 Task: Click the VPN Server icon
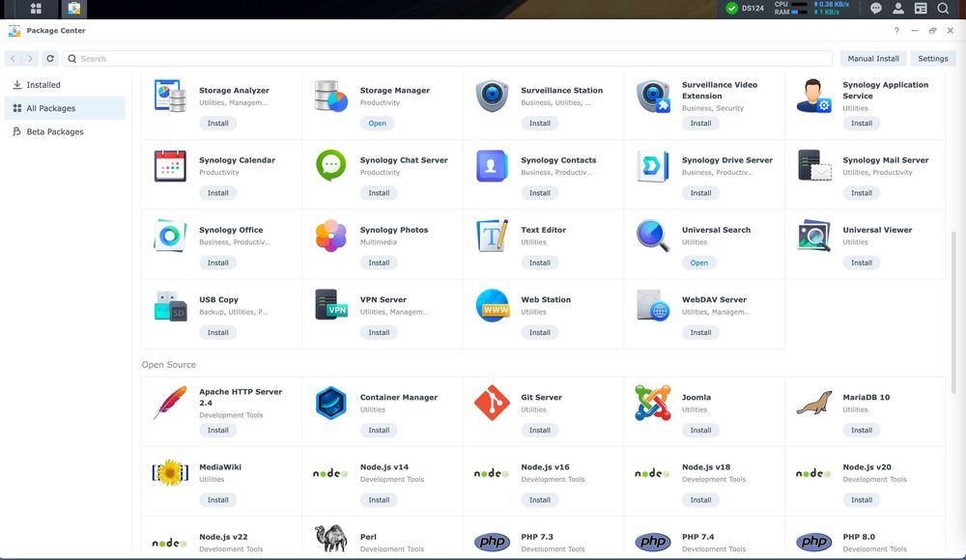click(330, 305)
